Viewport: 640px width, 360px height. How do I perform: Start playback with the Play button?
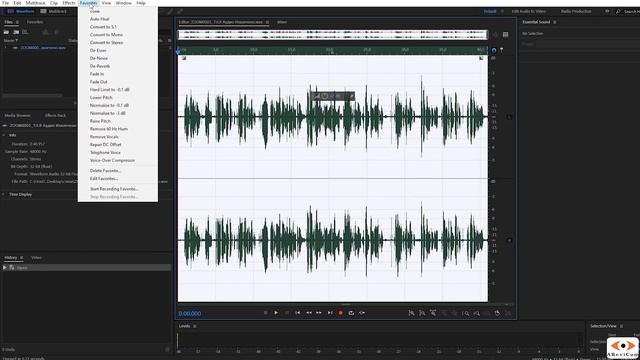click(276, 313)
